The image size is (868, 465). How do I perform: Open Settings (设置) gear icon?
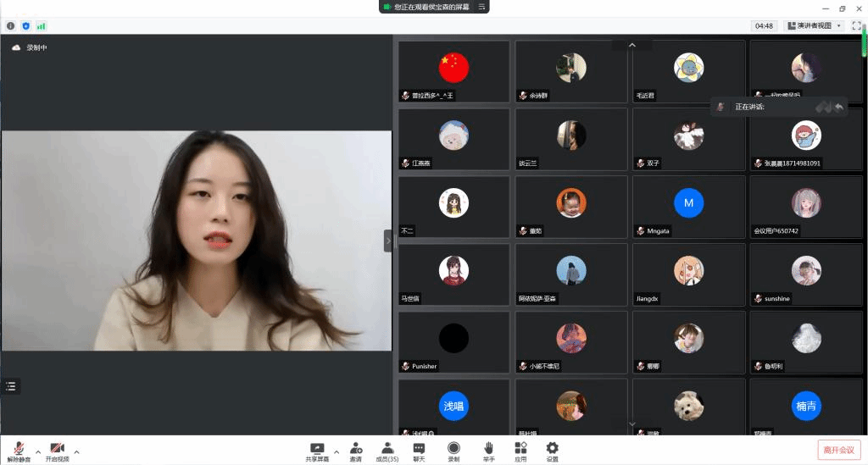(x=552, y=449)
